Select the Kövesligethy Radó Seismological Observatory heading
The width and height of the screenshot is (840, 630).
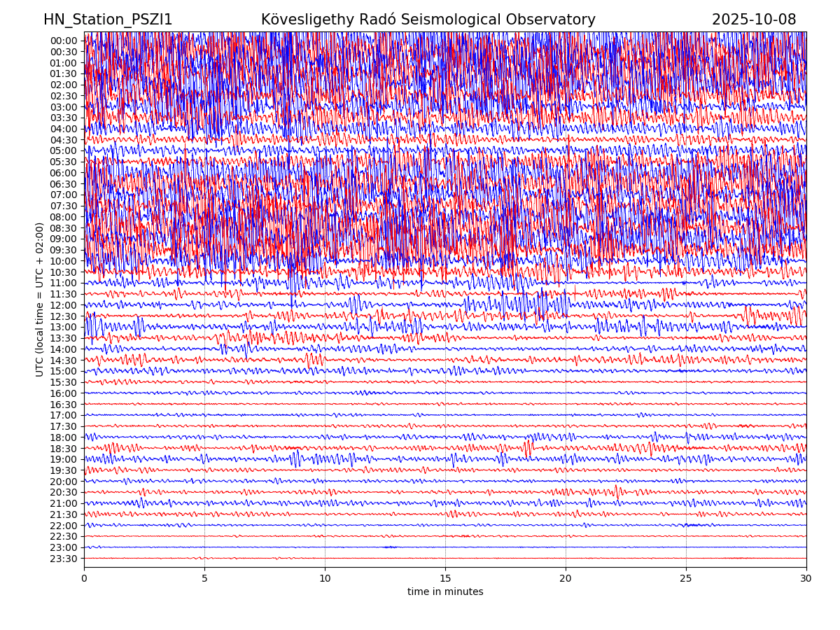click(x=428, y=20)
